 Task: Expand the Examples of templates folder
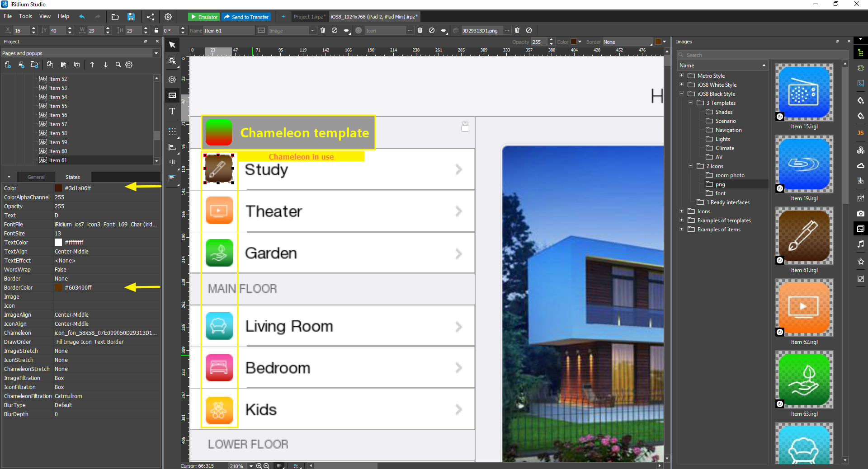coord(682,220)
